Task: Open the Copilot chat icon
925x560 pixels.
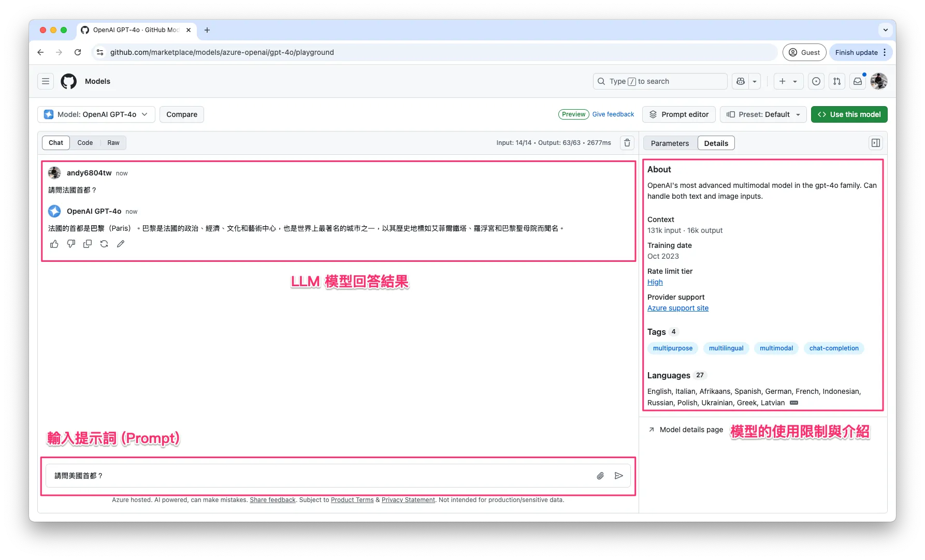Action: click(x=741, y=81)
